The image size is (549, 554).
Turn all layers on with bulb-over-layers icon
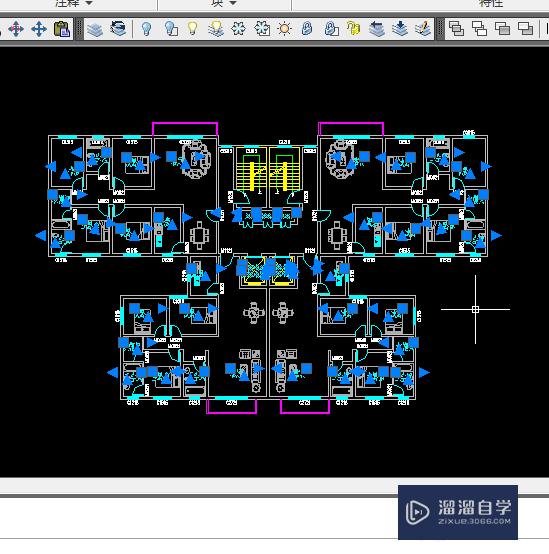tap(215, 29)
